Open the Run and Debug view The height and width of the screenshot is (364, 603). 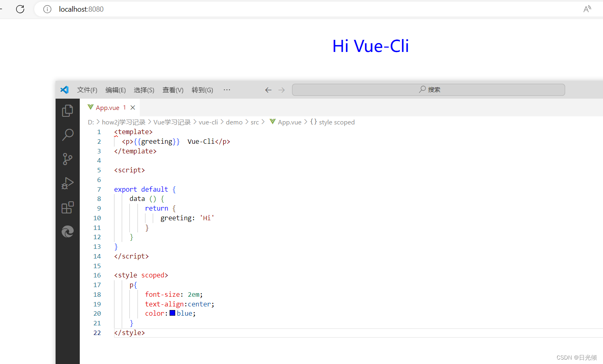[68, 183]
